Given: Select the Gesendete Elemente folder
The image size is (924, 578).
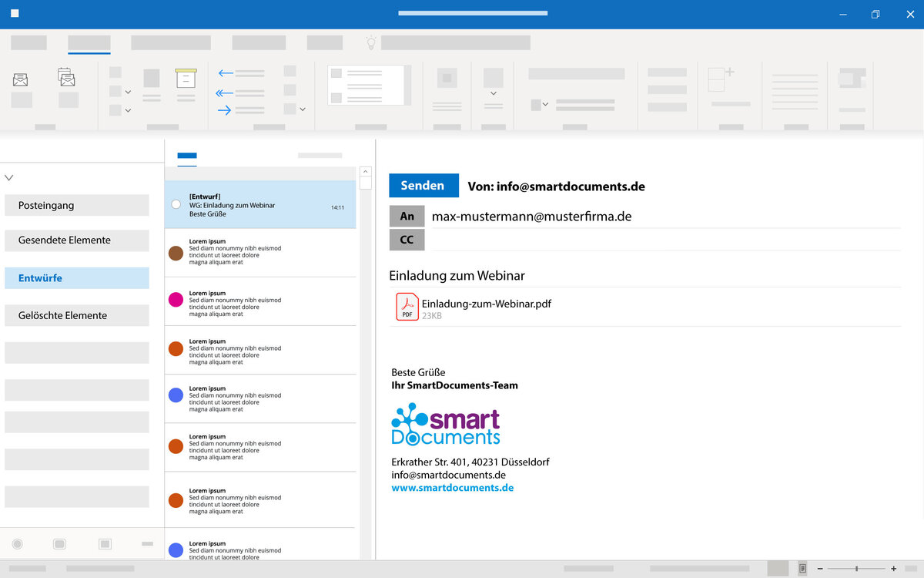Looking at the screenshot, I should click(76, 240).
